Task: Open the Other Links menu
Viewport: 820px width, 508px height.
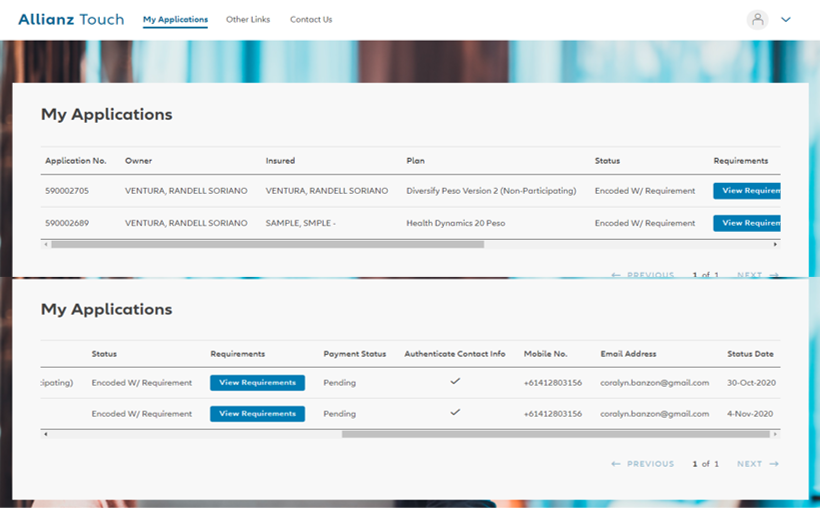Action: 248,19
